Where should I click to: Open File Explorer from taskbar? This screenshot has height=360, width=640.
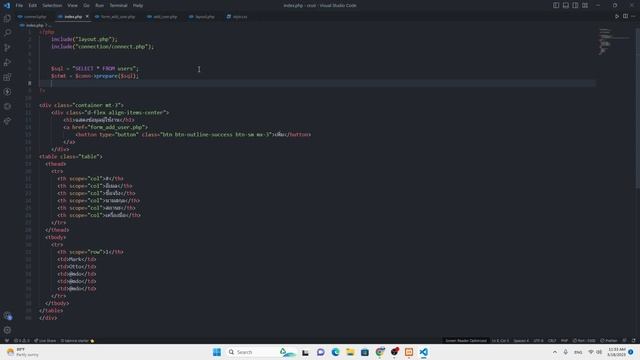(x=350, y=352)
